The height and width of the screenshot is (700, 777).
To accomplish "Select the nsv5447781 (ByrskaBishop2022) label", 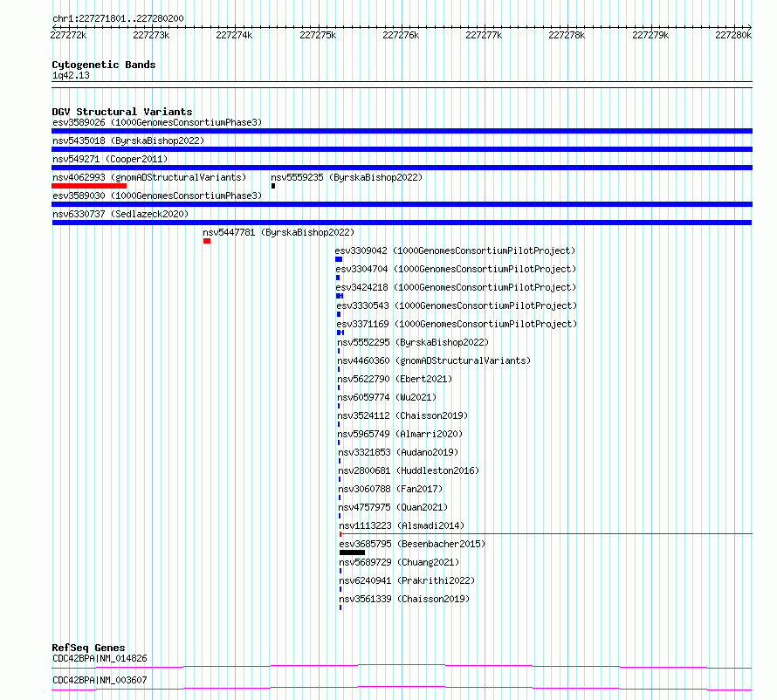I will 278,232.
